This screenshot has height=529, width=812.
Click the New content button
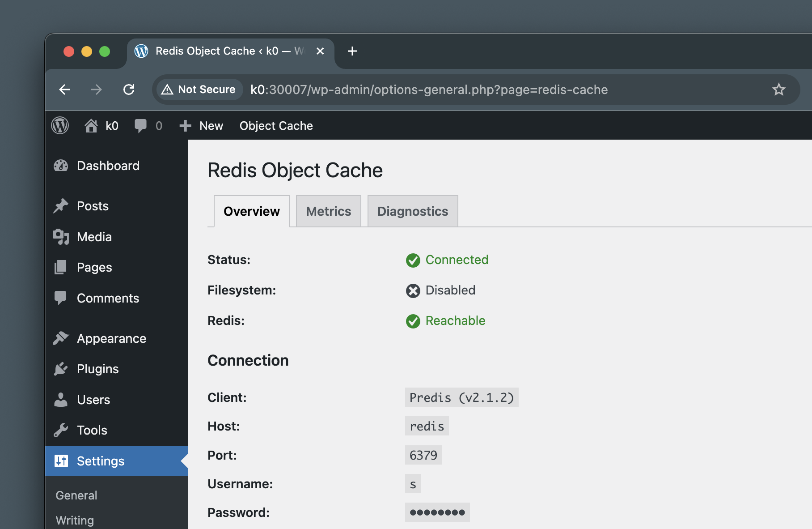pyautogui.click(x=201, y=126)
